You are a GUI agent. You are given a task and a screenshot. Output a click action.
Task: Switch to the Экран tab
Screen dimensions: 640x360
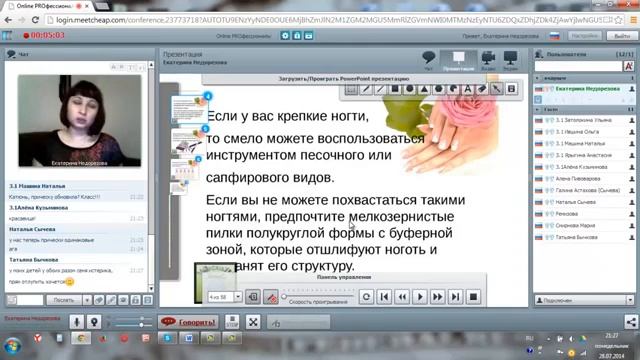[x=511, y=60]
